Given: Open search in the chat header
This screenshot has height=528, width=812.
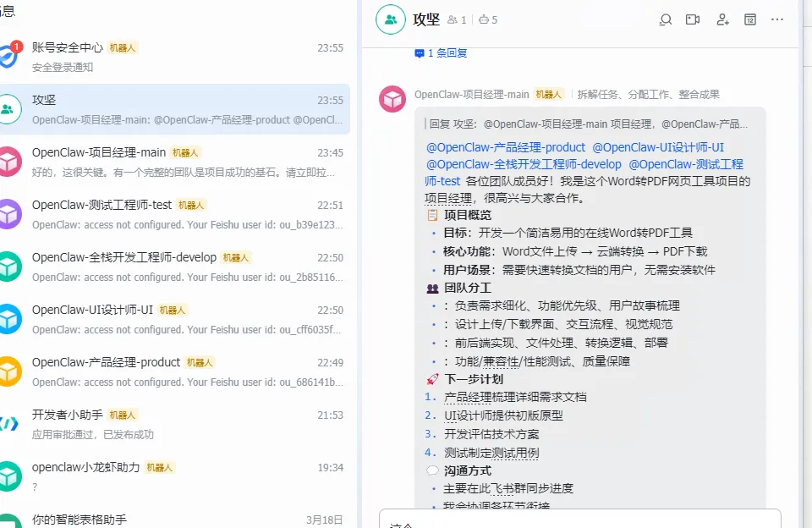Looking at the screenshot, I should tap(666, 19).
